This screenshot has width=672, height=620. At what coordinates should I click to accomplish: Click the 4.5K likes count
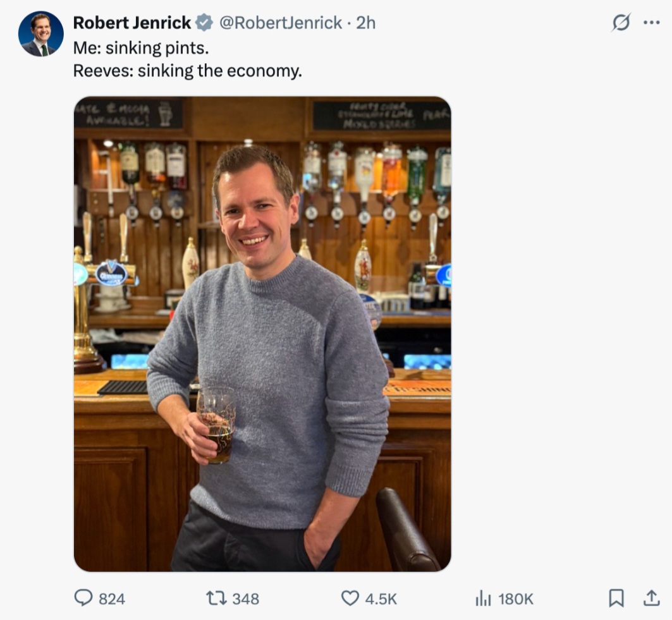coord(381,599)
